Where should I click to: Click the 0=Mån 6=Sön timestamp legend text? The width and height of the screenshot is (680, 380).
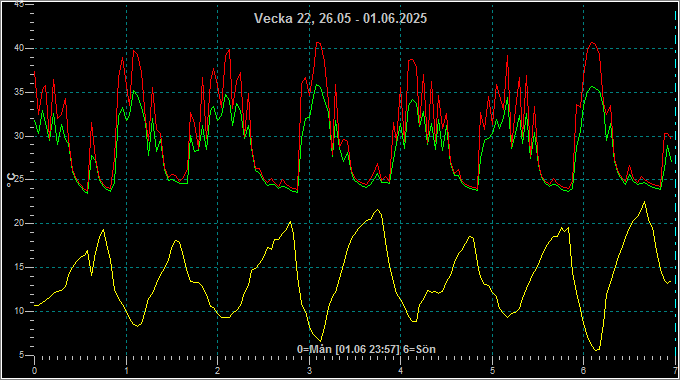click(366, 349)
